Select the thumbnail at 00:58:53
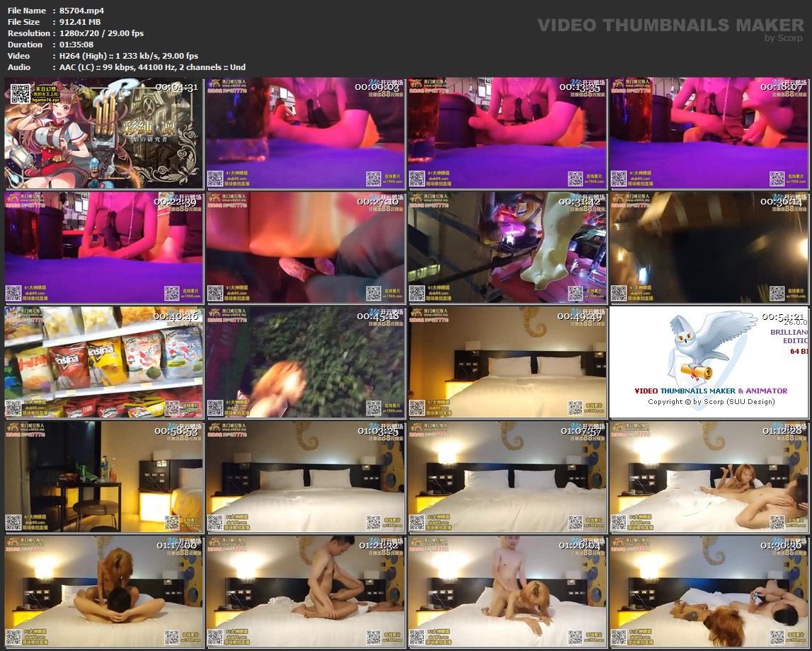This screenshot has width=812, height=651. (104, 478)
